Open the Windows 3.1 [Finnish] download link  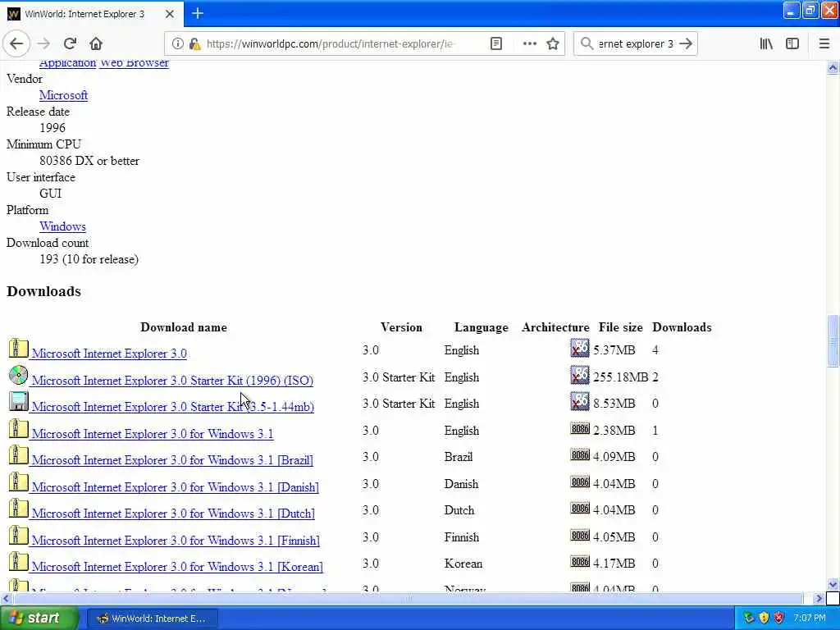pos(176,540)
